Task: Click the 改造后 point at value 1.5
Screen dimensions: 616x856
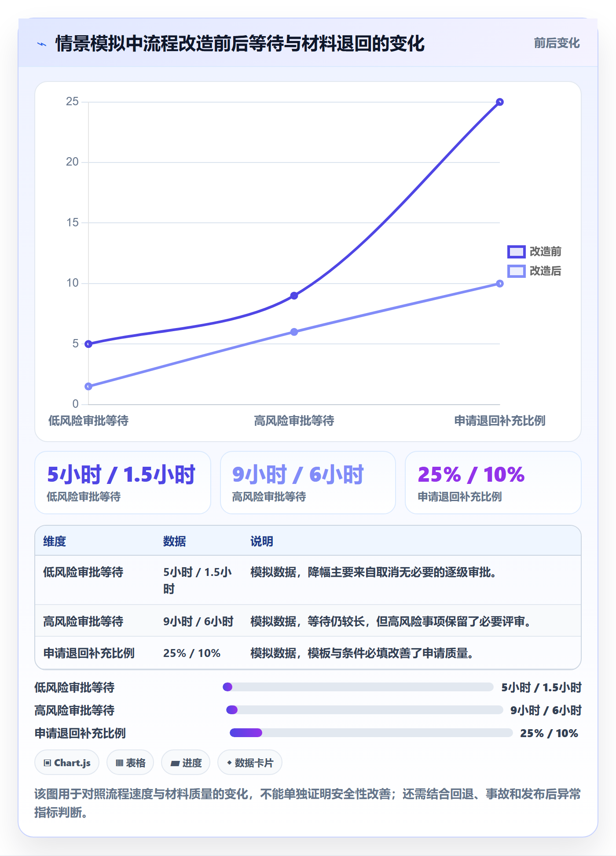Action: point(88,386)
